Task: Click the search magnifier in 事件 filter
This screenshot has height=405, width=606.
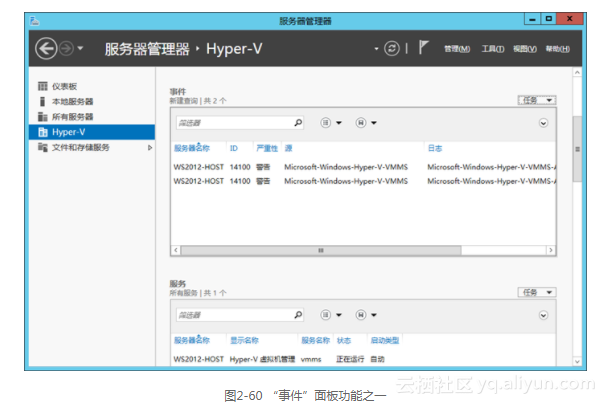Action: pos(298,123)
